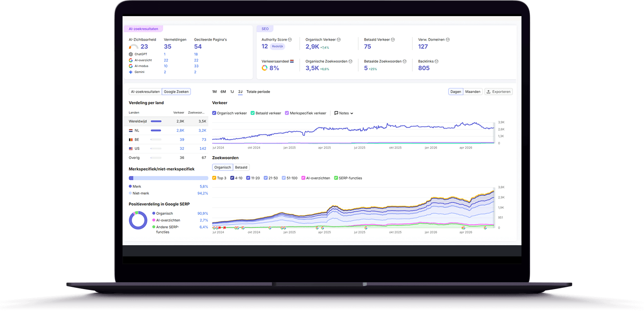Uncheck the Betaald verkeer checkbox
This screenshot has height=311, width=644.
pos(253,113)
